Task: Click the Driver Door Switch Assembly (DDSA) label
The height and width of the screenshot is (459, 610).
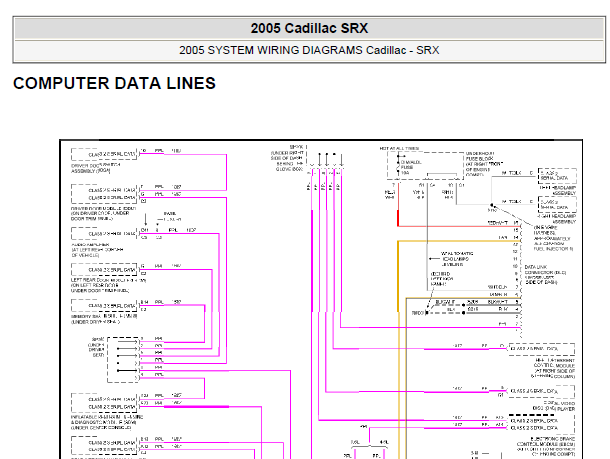Action: coord(95,168)
